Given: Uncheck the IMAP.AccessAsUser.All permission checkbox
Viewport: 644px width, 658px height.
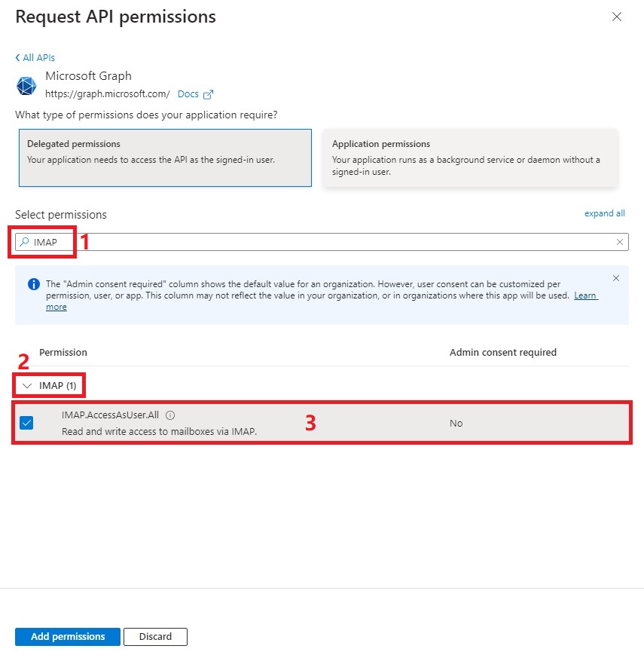Looking at the screenshot, I should click(x=26, y=423).
